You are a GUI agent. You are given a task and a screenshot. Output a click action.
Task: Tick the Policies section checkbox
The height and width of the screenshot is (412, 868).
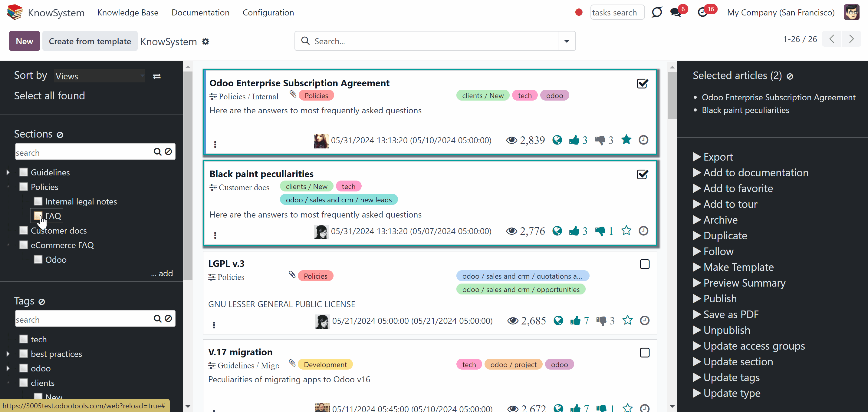(24, 187)
